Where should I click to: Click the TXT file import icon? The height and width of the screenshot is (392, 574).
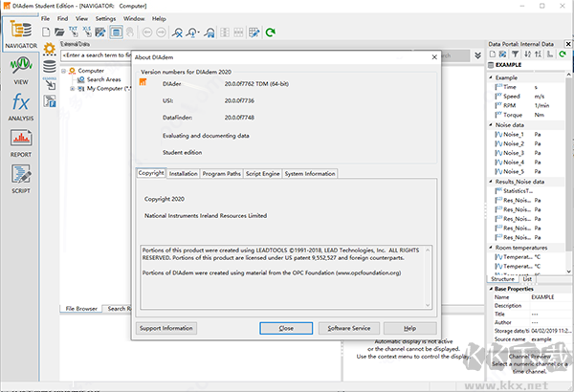point(73,32)
